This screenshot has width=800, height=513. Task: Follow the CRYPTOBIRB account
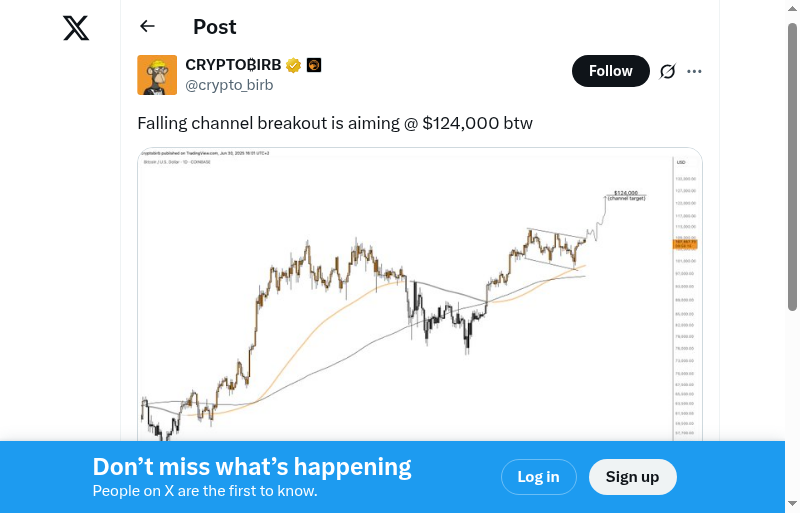610,71
